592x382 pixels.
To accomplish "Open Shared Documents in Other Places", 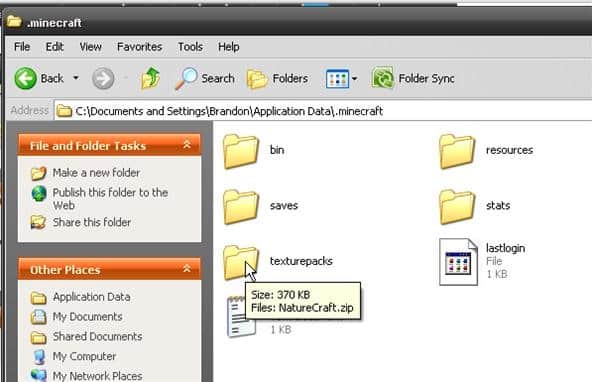I will point(97,336).
